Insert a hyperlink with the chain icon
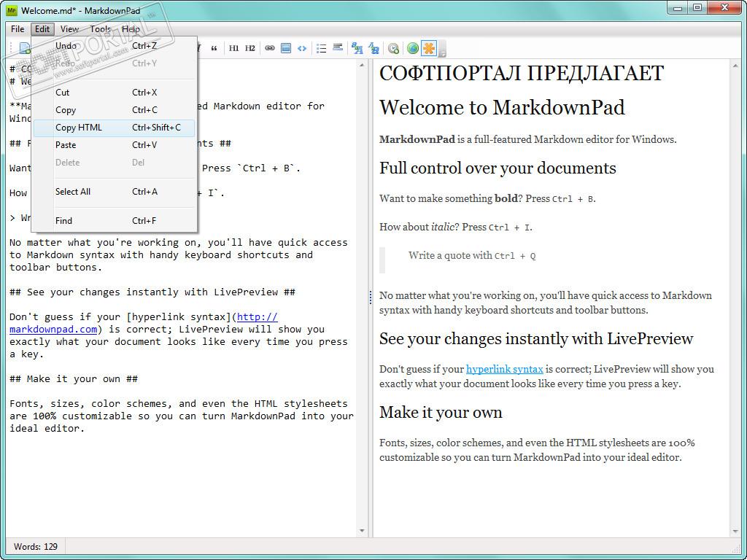This screenshot has width=747, height=560. click(270, 48)
